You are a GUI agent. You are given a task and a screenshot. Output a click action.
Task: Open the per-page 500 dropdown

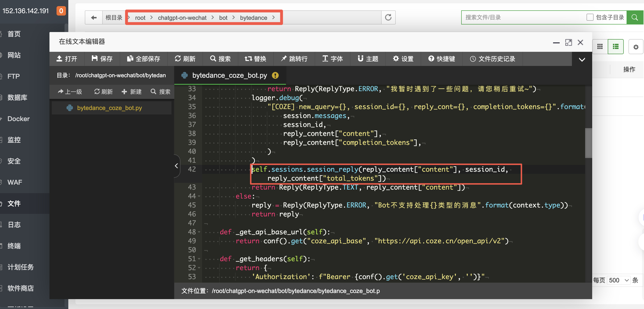[619, 280]
